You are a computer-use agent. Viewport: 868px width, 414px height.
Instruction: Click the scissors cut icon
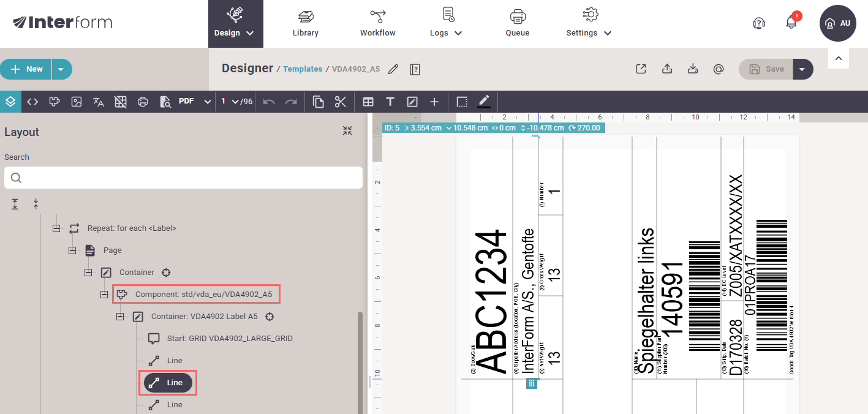tap(341, 102)
